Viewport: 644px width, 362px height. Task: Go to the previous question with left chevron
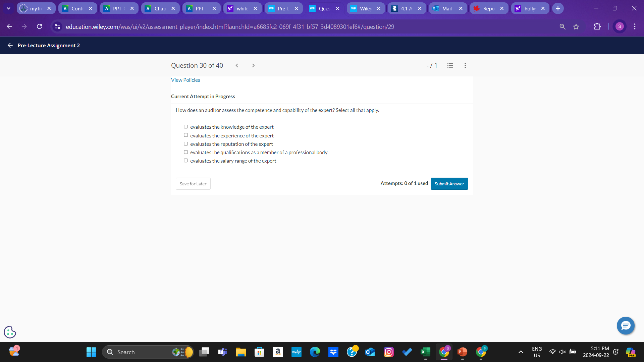(x=237, y=65)
